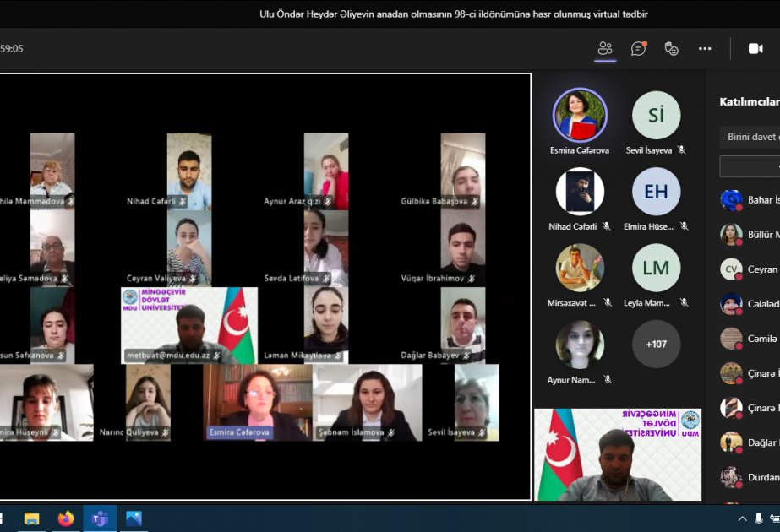Select Esmira Cəfərova's avatar in side gallery
780x532 pixels.
pos(580,116)
